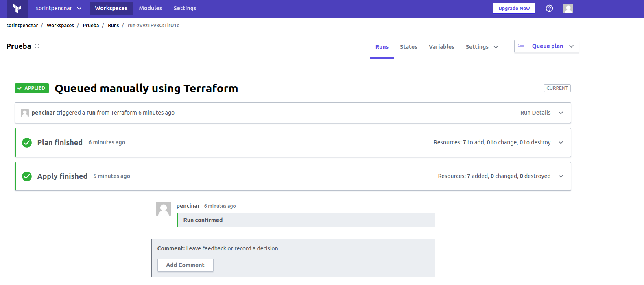Click the Upgrade Now button
This screenshot has height=285, width=644.
(514, 8)
